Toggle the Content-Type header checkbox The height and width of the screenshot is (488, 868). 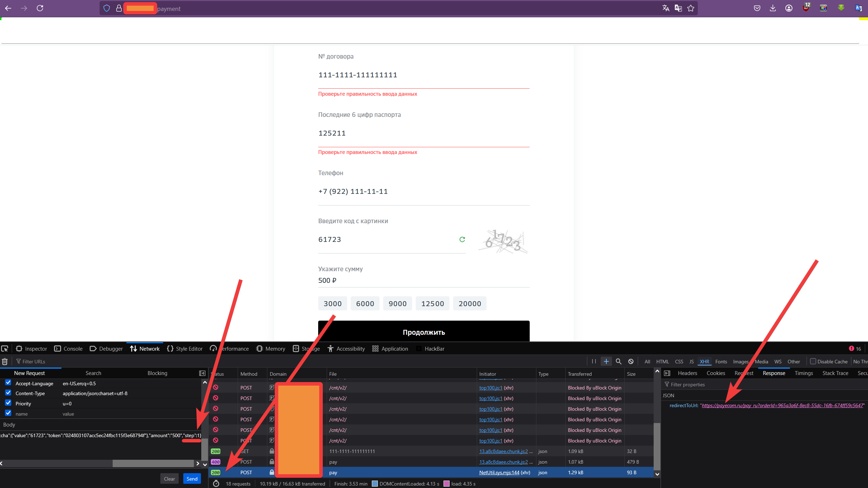point(8,393)
